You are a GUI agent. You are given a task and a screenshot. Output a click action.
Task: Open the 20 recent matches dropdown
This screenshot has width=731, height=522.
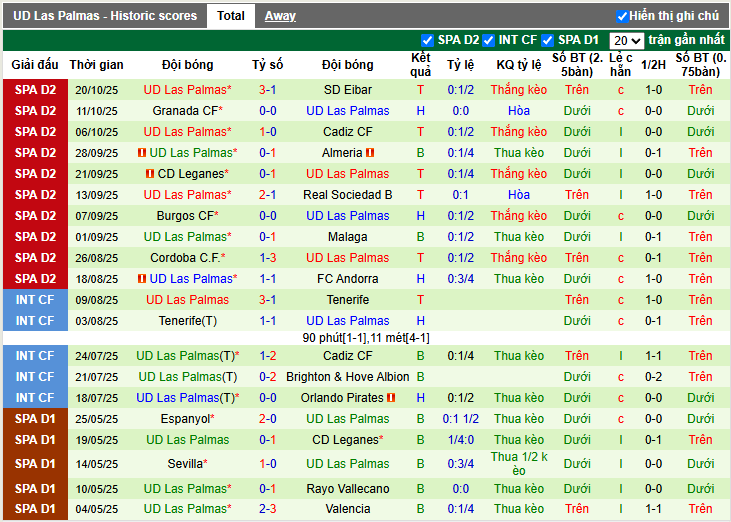[627, 41]
